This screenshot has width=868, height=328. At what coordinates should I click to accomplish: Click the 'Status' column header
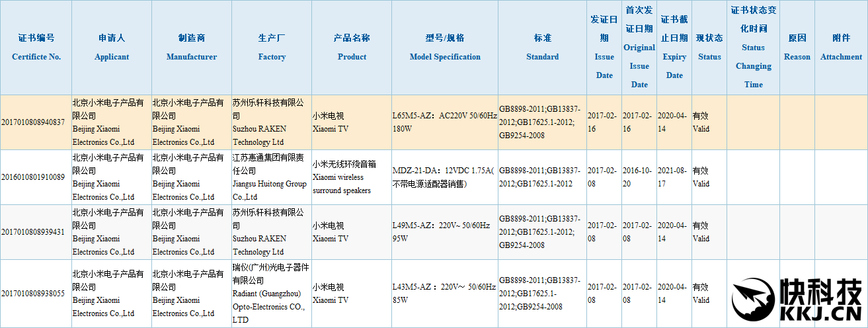pyautogui.click(x=709, y=48)
